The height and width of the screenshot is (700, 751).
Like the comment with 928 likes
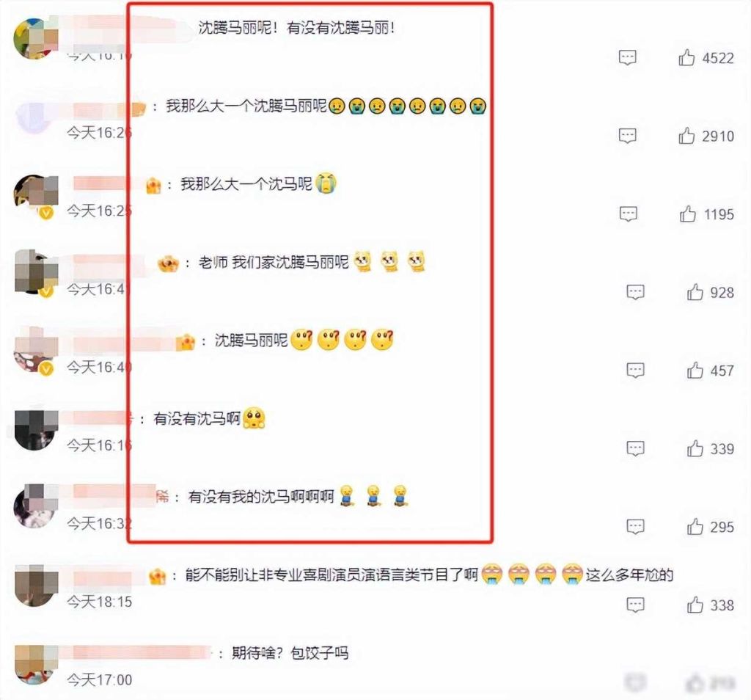pyautogui.click(x=695, y=292)
